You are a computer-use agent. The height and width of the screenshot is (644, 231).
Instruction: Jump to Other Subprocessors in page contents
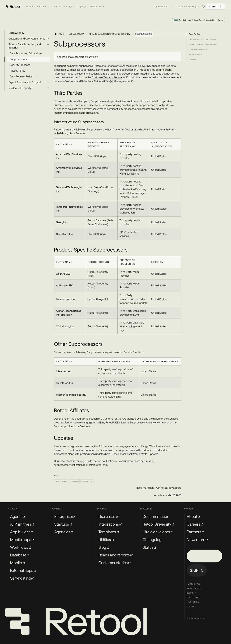point(198,49)
